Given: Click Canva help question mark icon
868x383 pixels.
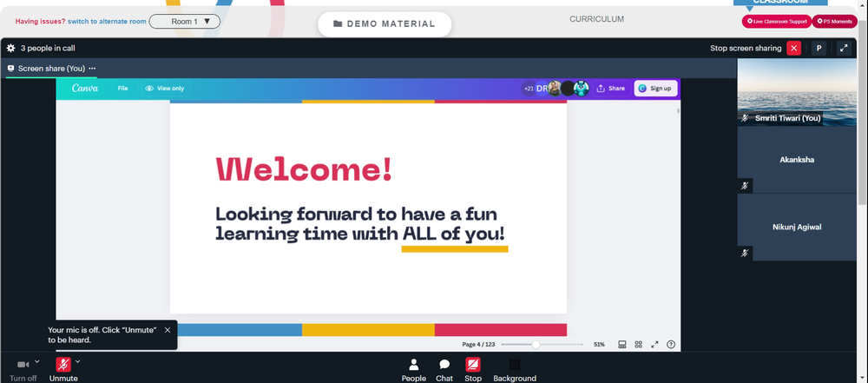Looking at the screenshot, I should [671, 344].
